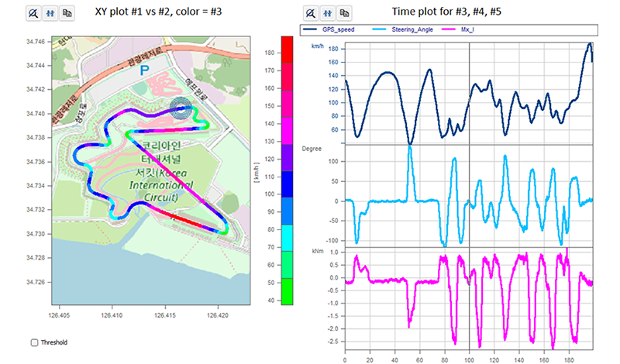Screen dimensions: 620x364
Task: Click the steering angle peak near 50 seconds
Action: click(x=409, y=149)
